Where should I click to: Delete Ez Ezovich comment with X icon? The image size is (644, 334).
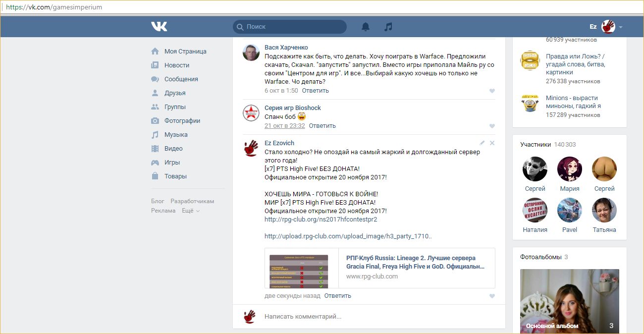pyautogui.click(x=492, y=143)
